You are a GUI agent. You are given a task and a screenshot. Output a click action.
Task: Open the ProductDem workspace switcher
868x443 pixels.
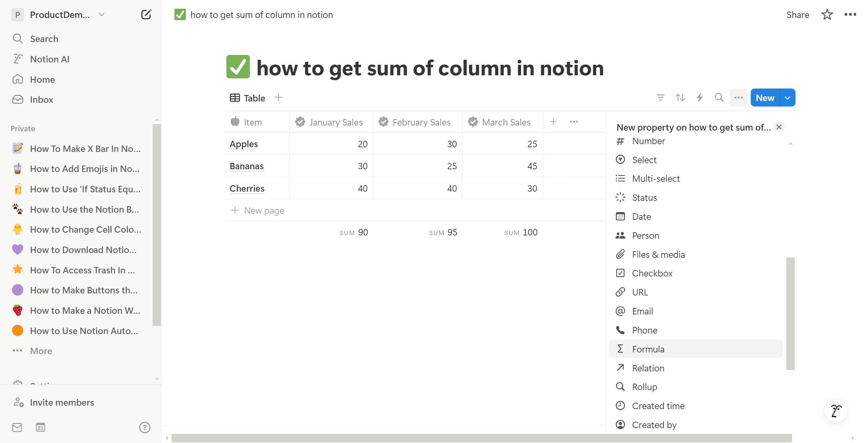coord(58,15)
